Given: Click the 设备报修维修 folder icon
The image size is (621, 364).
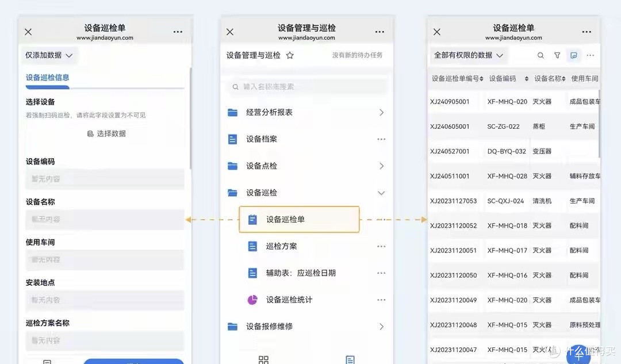Looking at the screenshot, I should tap(232, 327).
